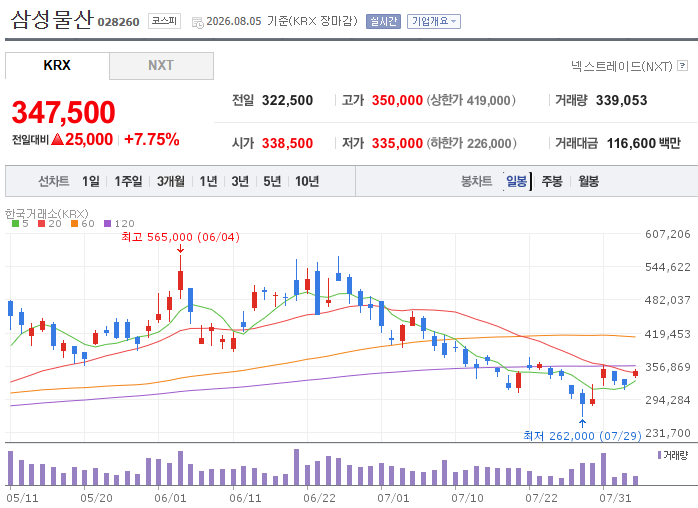
Task: Click the purple 120-day moving average legend swatch
Action: point(107,224)
